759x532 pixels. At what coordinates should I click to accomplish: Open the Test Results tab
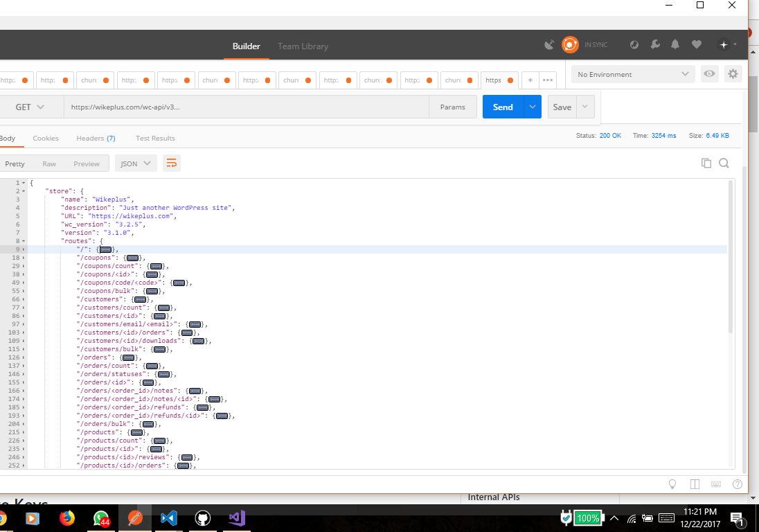(155, 138)
